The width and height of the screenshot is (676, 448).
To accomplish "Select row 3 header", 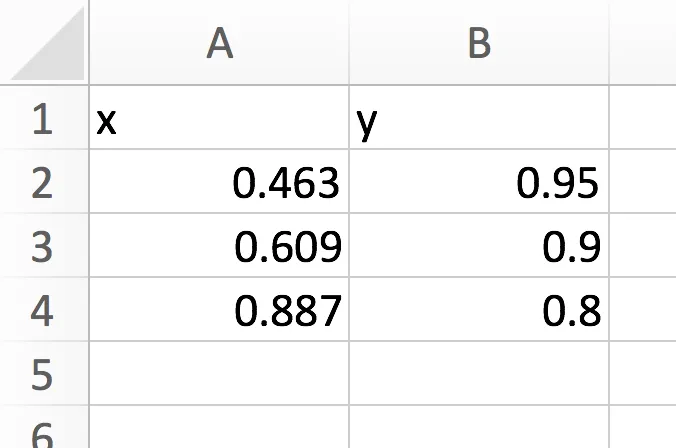I will [x=44, y=245].
